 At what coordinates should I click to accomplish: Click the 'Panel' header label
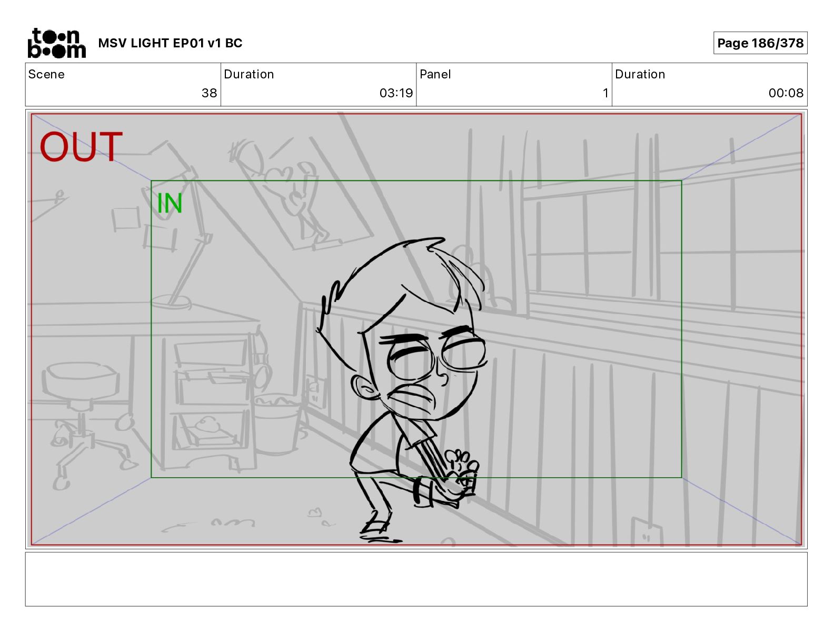tap(435, 74)
